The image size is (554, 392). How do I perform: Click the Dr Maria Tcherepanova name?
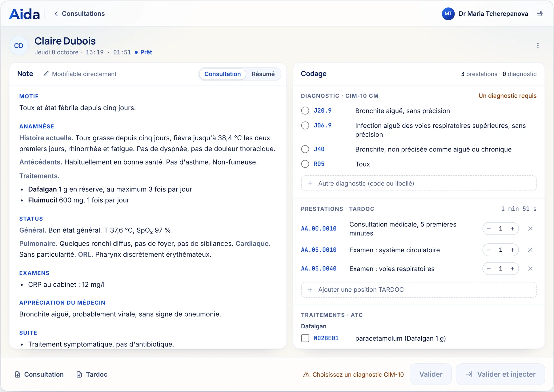tap(493, 14)
